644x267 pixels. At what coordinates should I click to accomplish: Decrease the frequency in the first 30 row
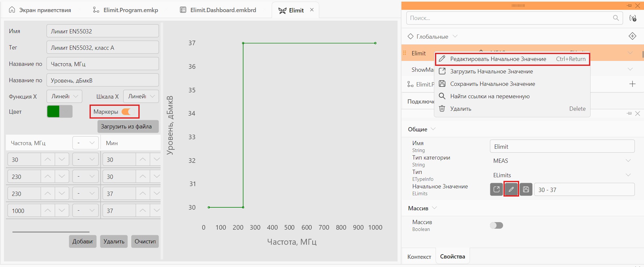pos(62,160)
